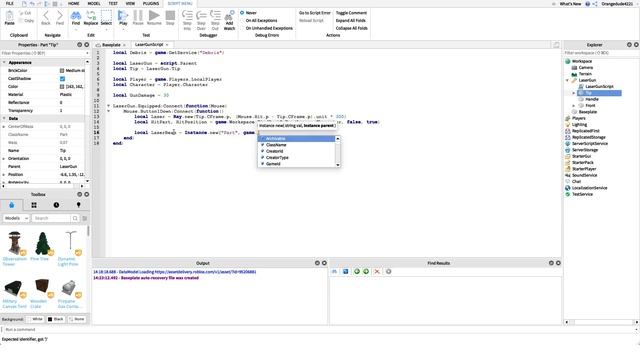640x360 pixels.
Task: Open the asset delivery link in Output
Action: tap(205, 271)
